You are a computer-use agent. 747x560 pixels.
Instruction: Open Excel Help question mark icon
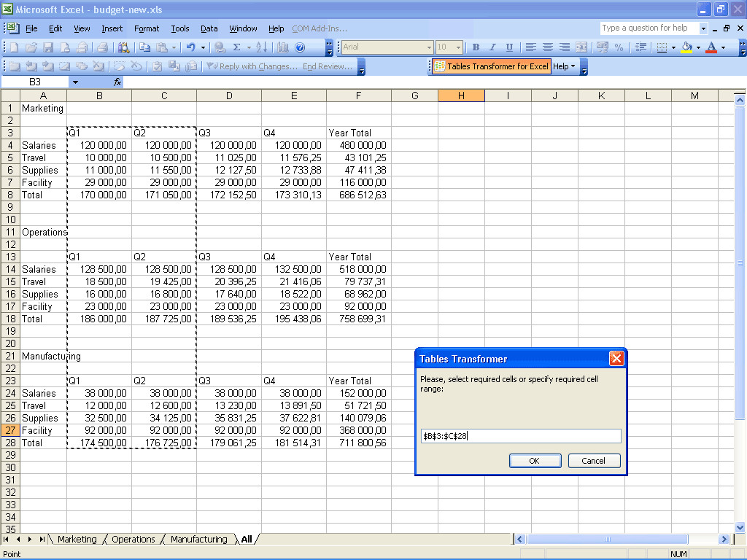coord(300,47)
